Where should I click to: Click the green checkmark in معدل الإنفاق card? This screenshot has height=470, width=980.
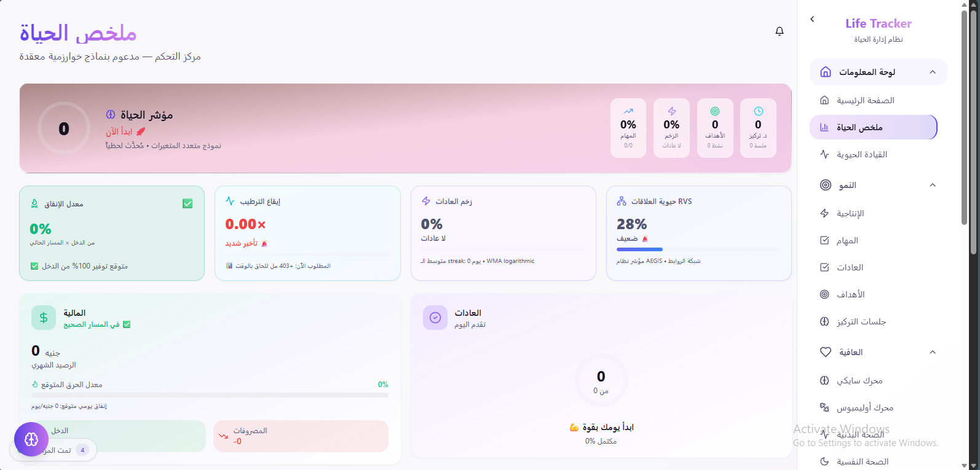tap(188, 203)
